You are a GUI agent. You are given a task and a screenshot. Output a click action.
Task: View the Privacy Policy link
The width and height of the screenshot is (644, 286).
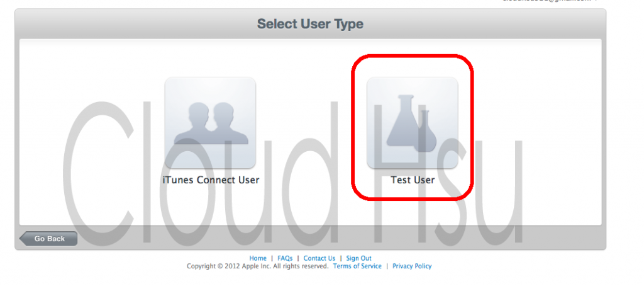pos(412,266)
